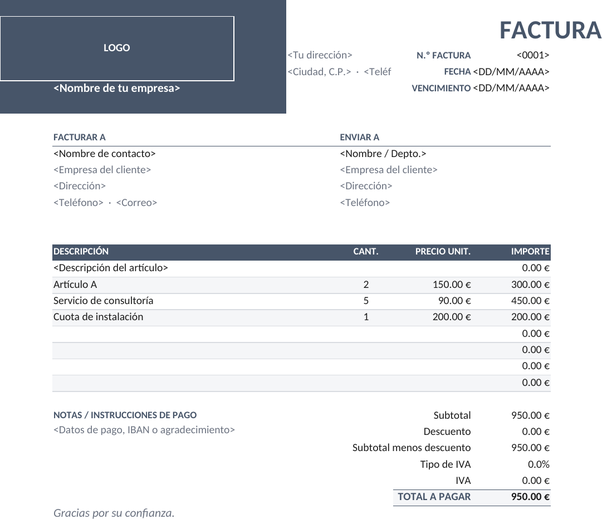
Task: Click the payment notes placeholder text
Action: click(144, 430)
